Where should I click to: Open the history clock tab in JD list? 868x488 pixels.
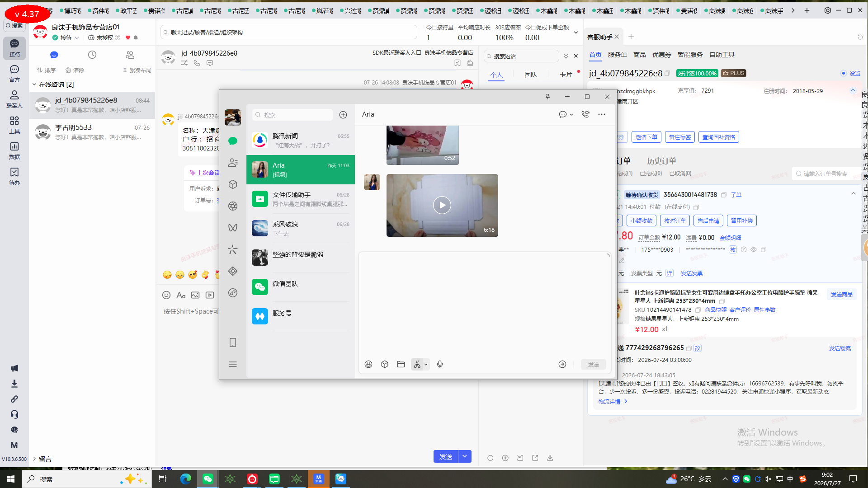click(x=92, y=55)
